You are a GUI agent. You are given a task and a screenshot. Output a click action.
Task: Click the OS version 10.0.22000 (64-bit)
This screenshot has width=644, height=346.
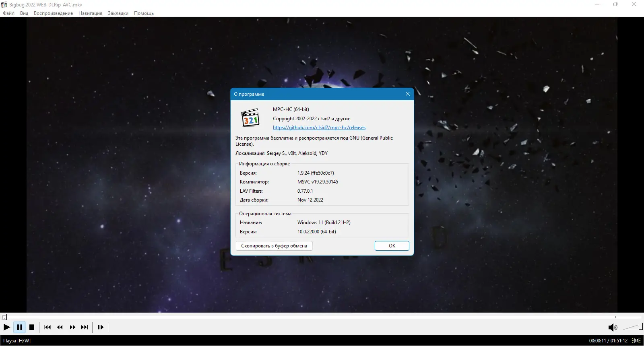coord(317,232)
